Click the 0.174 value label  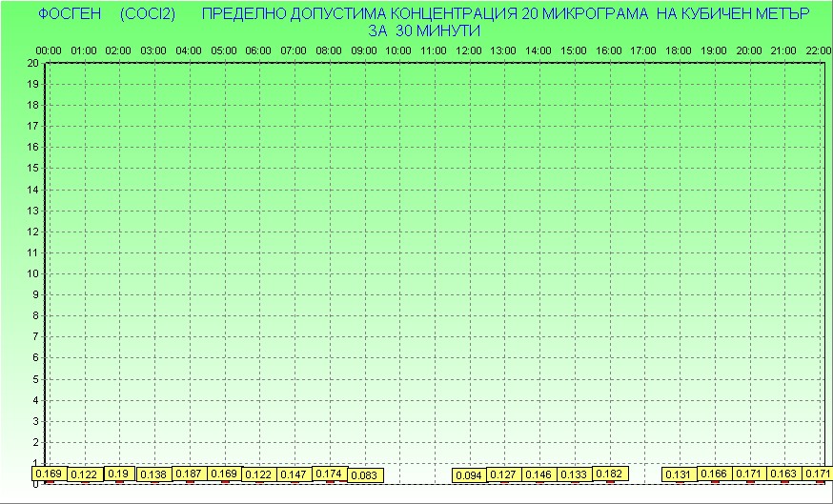pyautogui.click(x=330, y=474)
